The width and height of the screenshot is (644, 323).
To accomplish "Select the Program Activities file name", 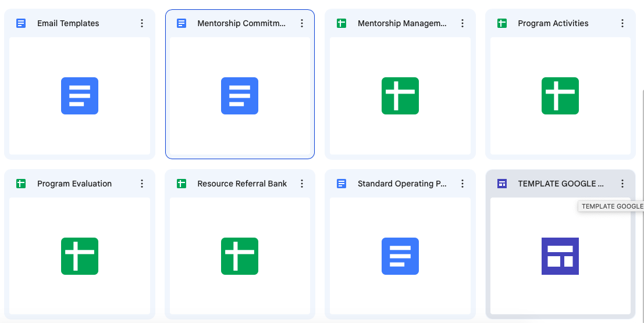I will (553, 23).
